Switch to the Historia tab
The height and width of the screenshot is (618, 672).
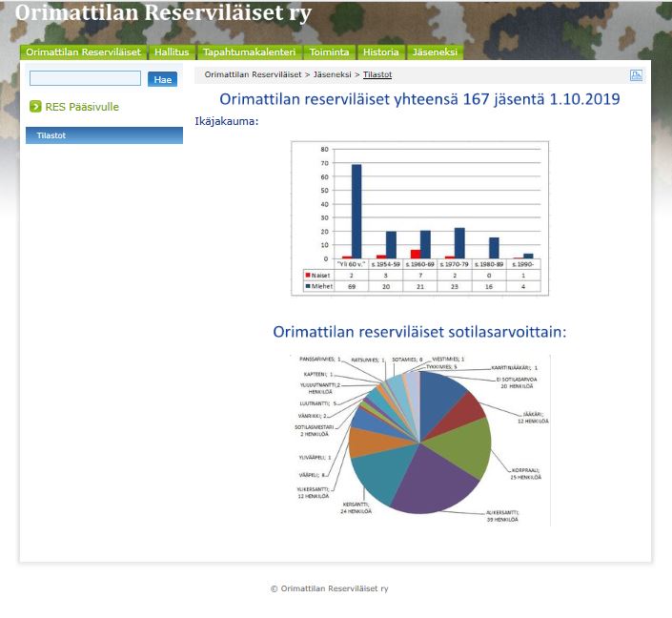point(380,52)
